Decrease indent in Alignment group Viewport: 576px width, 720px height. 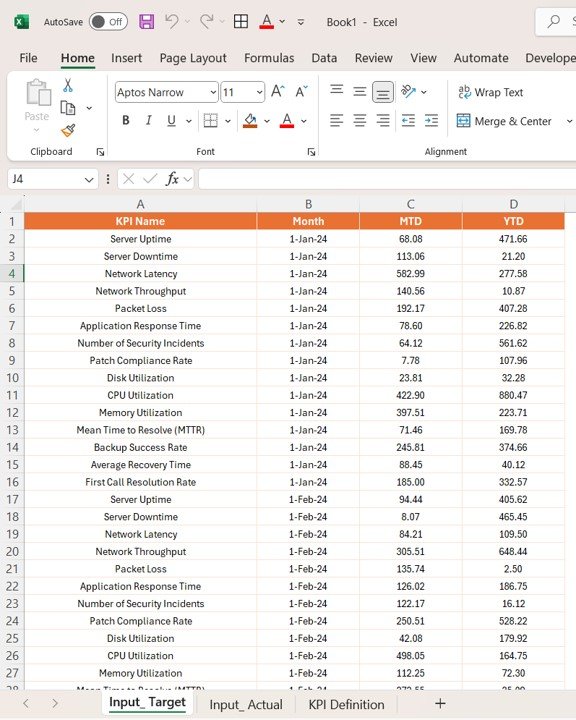pos(408,121)
